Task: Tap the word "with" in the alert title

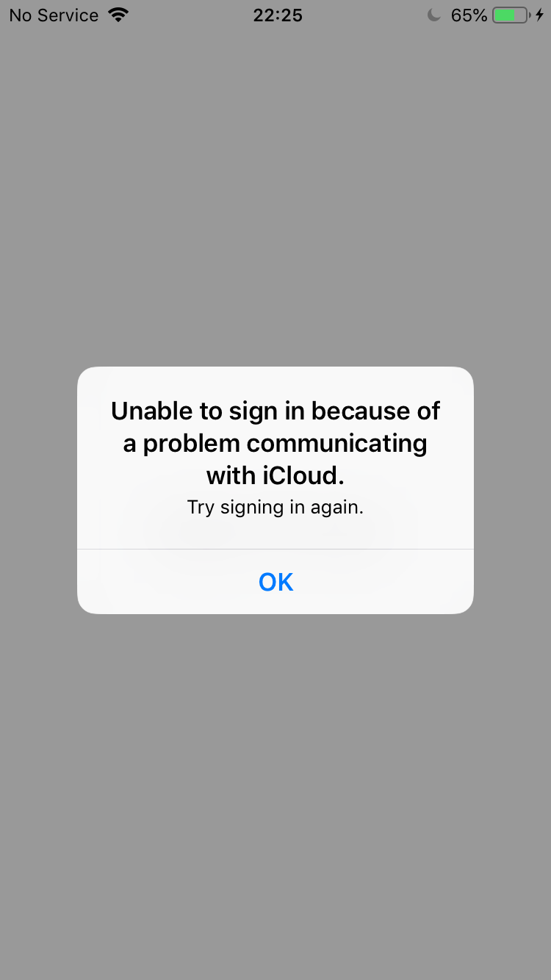Action: (231, 475)
